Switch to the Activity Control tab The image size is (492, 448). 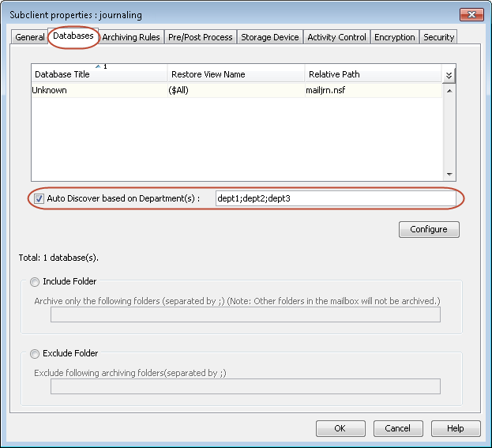coord(336,37)
